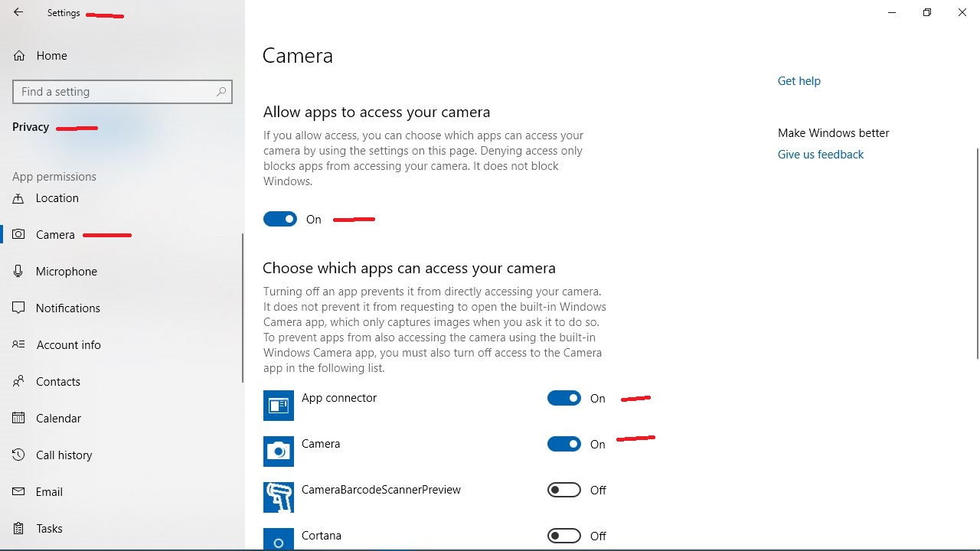
Task: Click the CameraBarcodeScannerPreview app icon
Action: click(279, 497)
